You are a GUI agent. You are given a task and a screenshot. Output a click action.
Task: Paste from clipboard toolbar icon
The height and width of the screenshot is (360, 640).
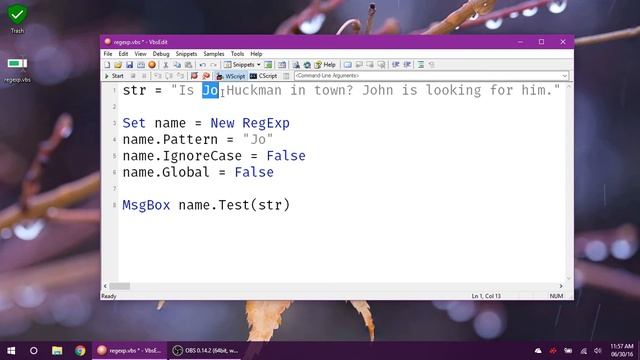[189, 65]
